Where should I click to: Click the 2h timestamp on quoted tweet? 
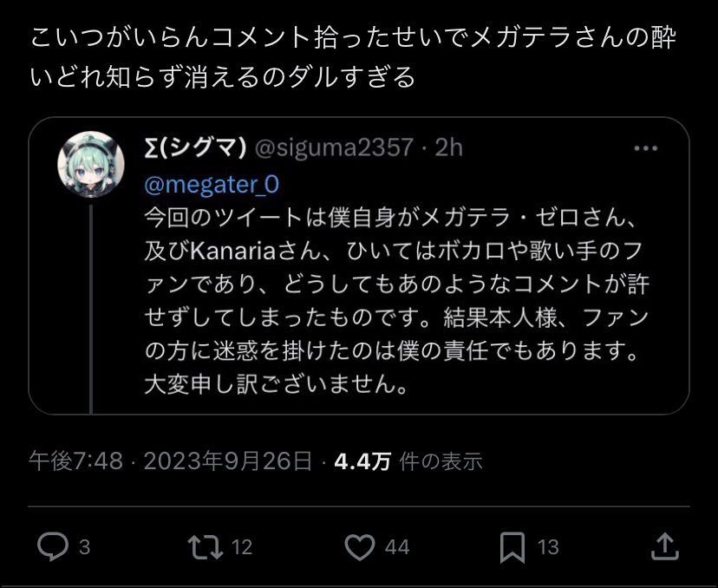coord(448,148)
